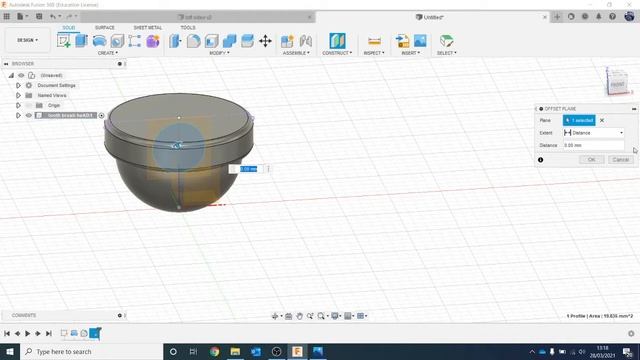
Task: Collapse the Unsaved root node
Action: 11,76
